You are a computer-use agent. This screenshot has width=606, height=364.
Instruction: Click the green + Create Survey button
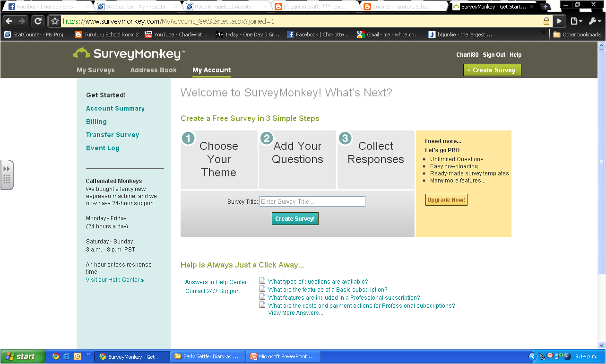coord(492,70)
